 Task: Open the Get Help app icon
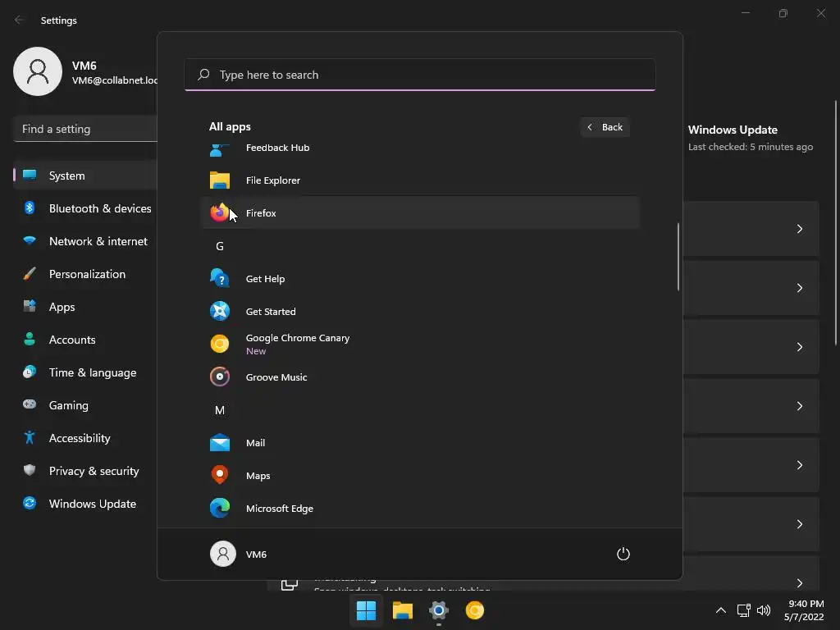click(x=220, y=279)
